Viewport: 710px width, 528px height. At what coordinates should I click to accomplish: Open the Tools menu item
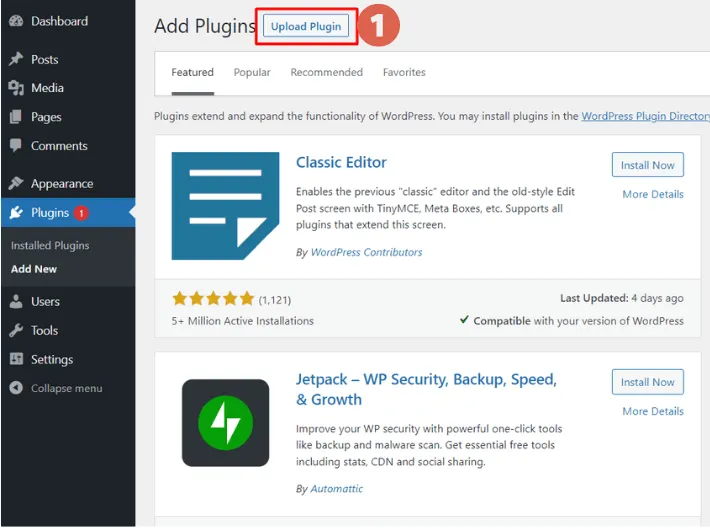68,331
